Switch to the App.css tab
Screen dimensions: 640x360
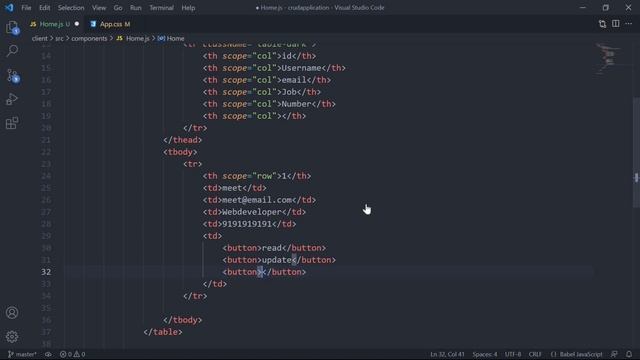[x=110, y=24]
